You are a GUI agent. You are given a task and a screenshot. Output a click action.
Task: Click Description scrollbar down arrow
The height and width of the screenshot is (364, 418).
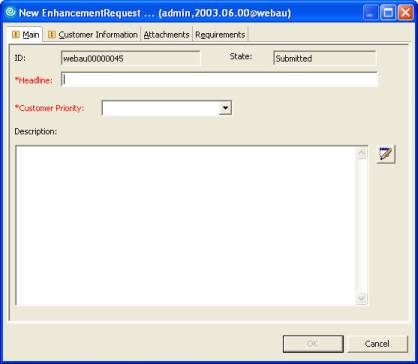coord(361,298)
